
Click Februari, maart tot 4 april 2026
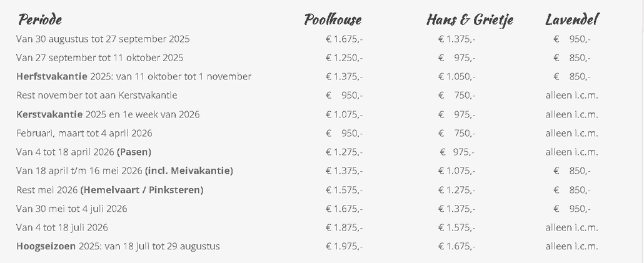[x=84, y=133]
